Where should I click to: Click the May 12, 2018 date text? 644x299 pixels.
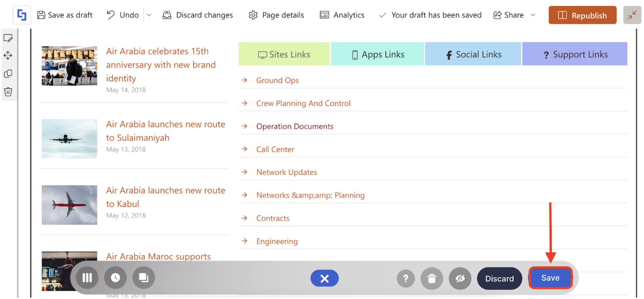(x=126, y=216)
